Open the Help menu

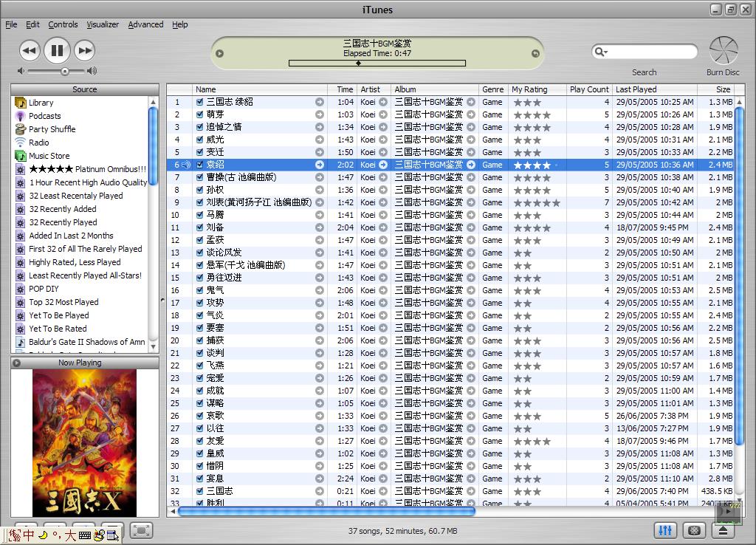pyautogui.click(x=180, y=24)
